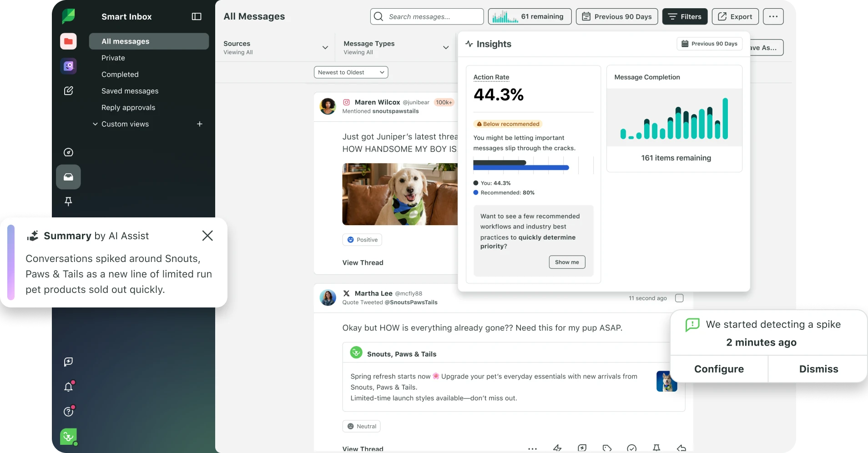Close the AI Assist Summary card

[x=207, y=236]
